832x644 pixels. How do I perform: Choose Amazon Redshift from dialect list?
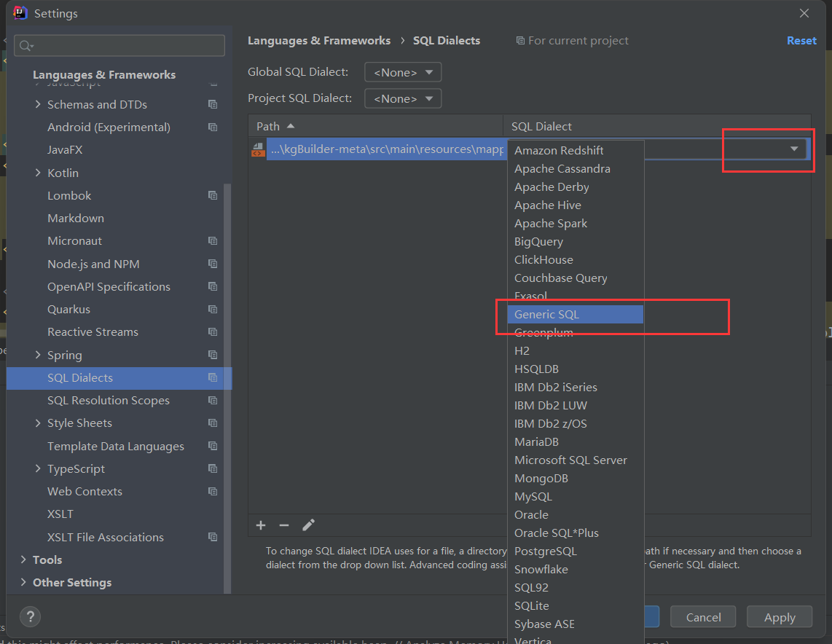pos(575,151)
